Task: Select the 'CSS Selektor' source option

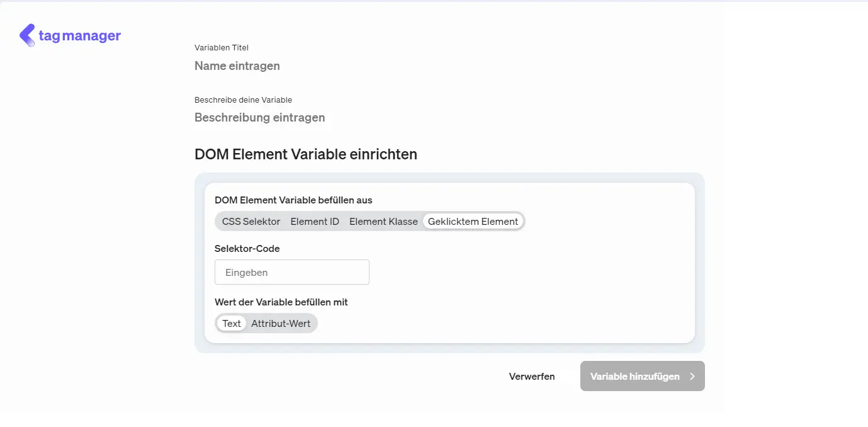Action: [x=250, y=221]
